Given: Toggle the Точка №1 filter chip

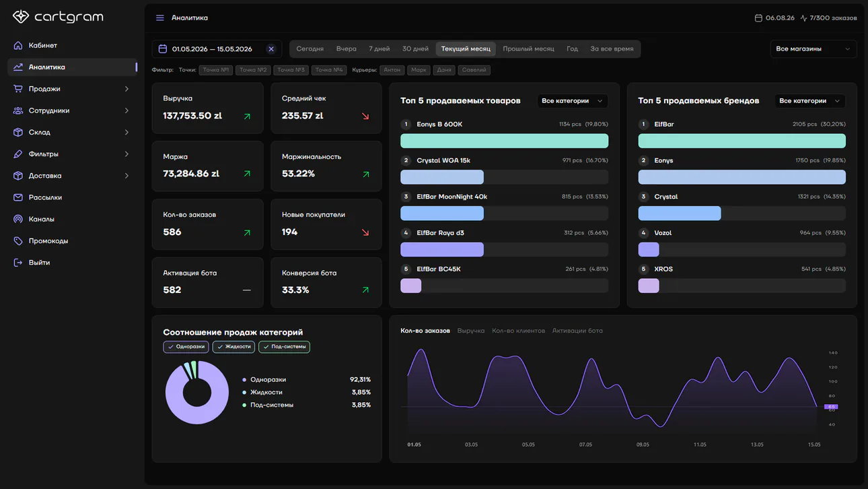Looking at the screenshot, I should pos(216,70).
